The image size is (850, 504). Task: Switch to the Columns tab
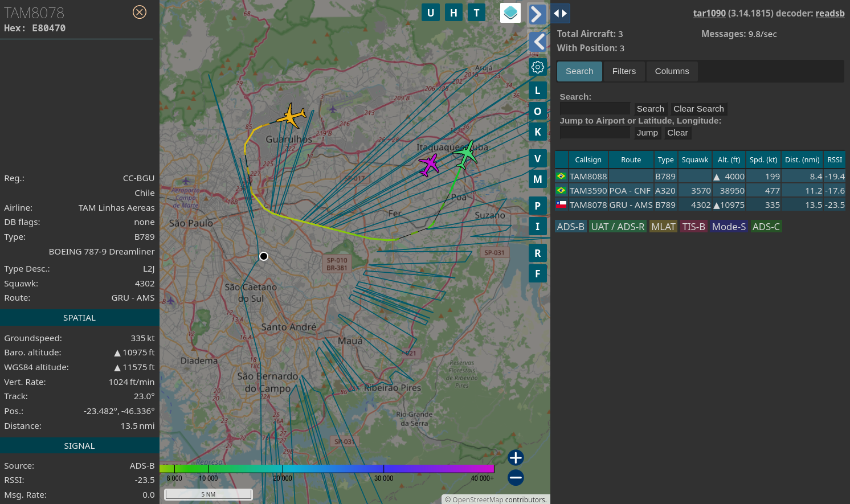(x=672, y=71)
